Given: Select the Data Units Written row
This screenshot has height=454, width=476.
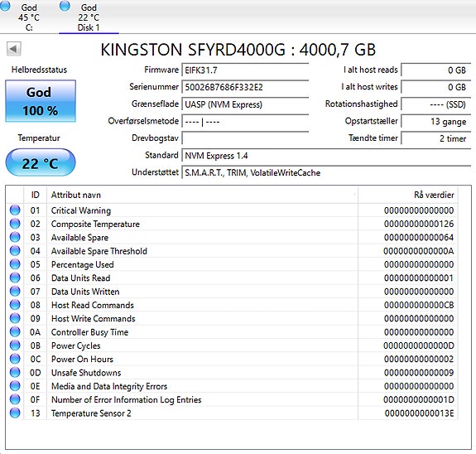Looking at the screenshot, I should (x=232, y=292).
